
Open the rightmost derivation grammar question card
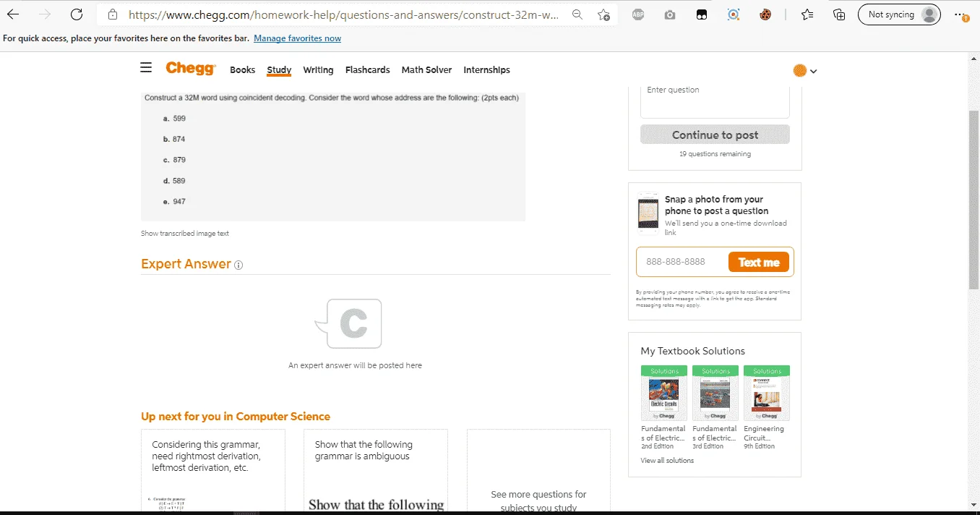click(213, 470)
